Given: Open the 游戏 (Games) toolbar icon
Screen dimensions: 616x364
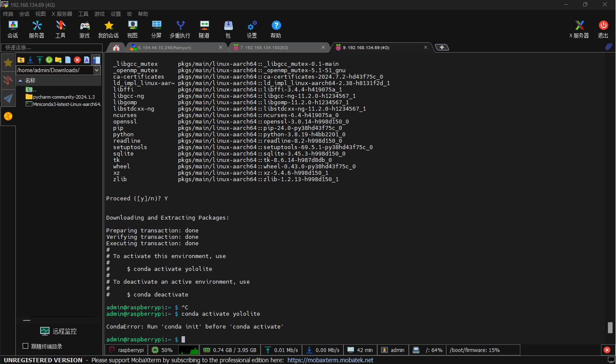Looking at the screenshot, I should coord(85,29).
